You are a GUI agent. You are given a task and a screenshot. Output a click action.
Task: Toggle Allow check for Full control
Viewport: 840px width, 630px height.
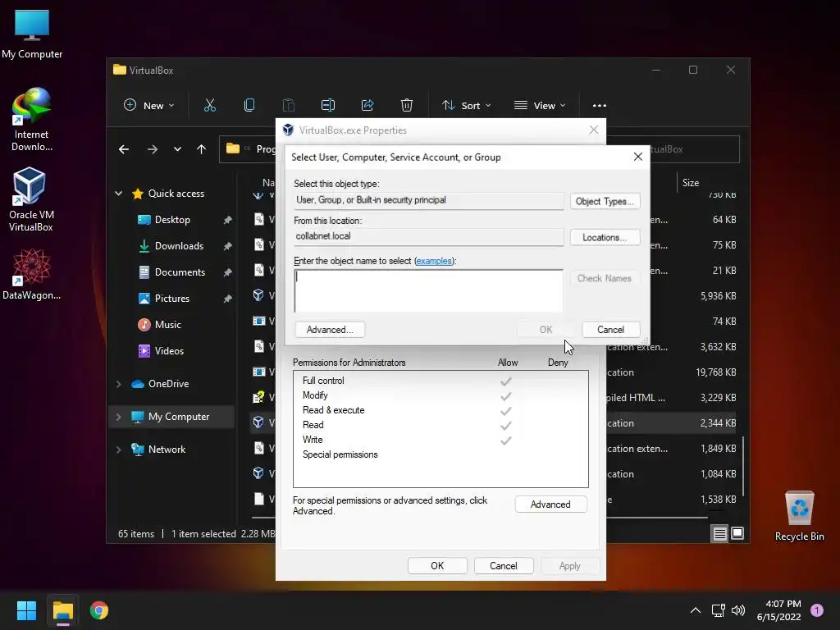pyautogui.click(x=505, y=381)
